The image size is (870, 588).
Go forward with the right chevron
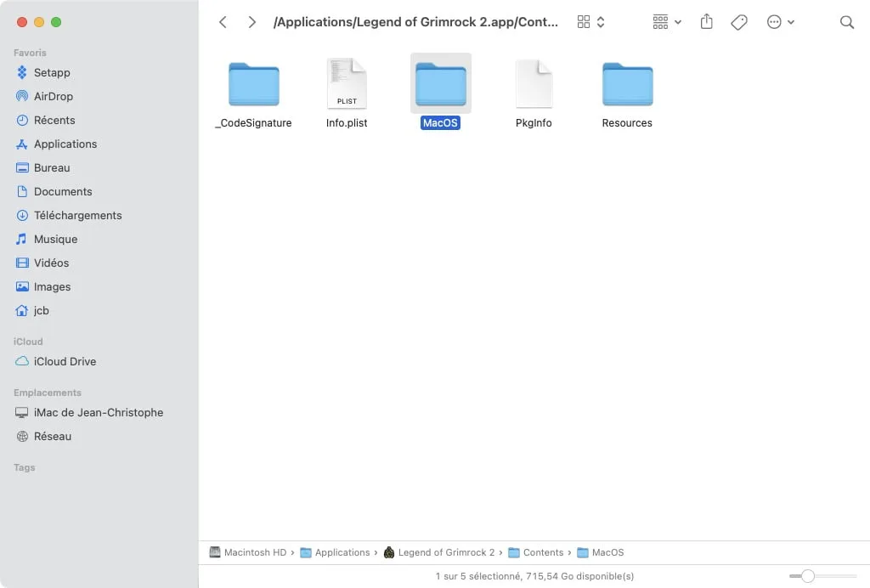[251, 22]
